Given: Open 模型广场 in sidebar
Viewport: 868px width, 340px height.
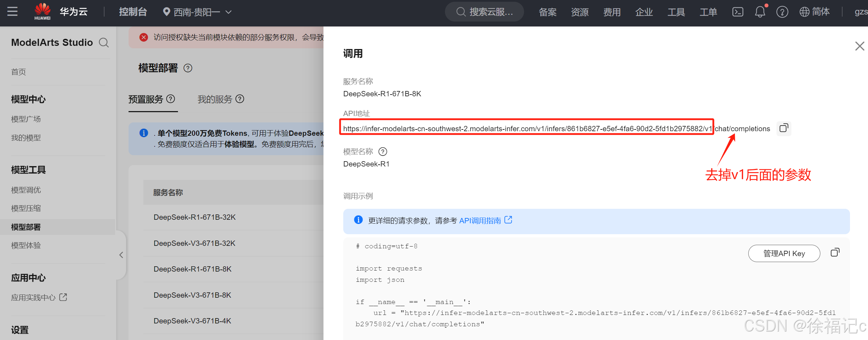Looking at the screenshot, I should point(26,119).
